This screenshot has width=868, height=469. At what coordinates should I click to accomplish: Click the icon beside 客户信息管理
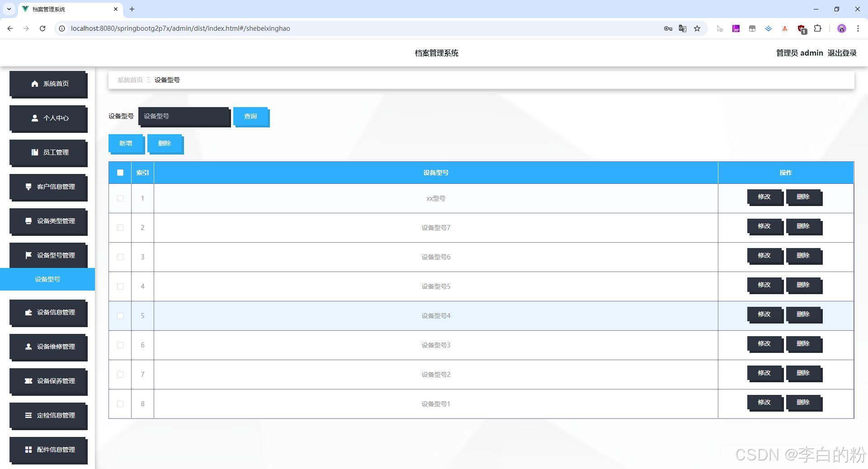(x=28, y=187)
